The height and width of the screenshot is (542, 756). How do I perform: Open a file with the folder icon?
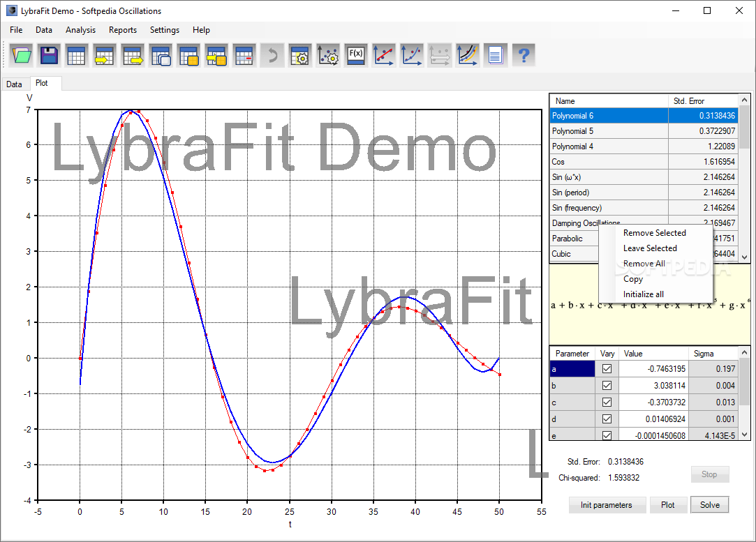point(21,55)
